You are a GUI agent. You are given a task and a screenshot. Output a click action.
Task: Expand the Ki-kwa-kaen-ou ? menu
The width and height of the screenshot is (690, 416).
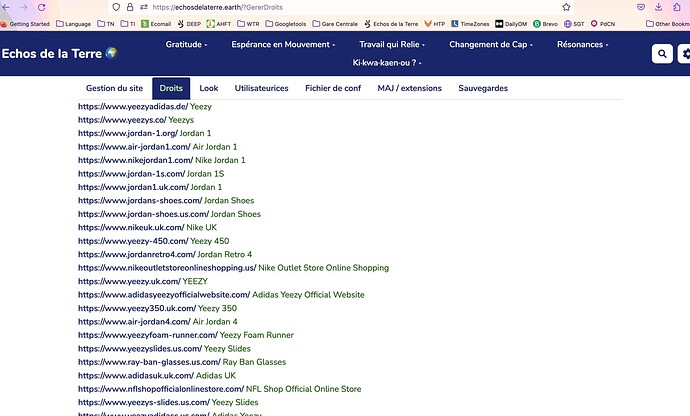[x=387, y=63]
